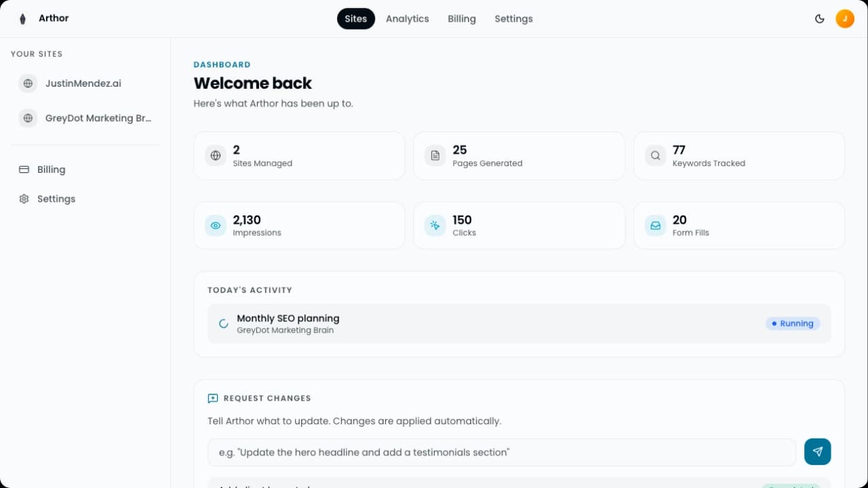Select the GreyDot Marketing Brain site
This screenshot has height=488, width=868.
[85, 118]
